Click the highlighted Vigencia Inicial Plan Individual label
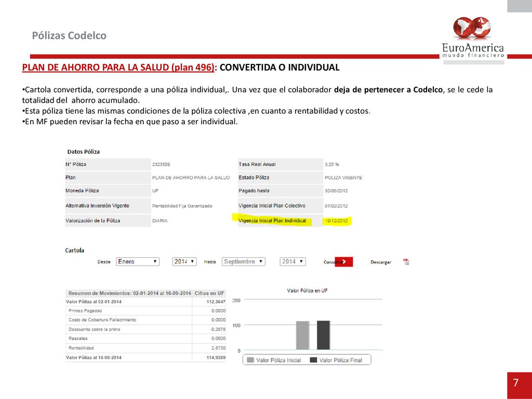The width and height of the screenshot is (532, 399). tap(272, 220)
